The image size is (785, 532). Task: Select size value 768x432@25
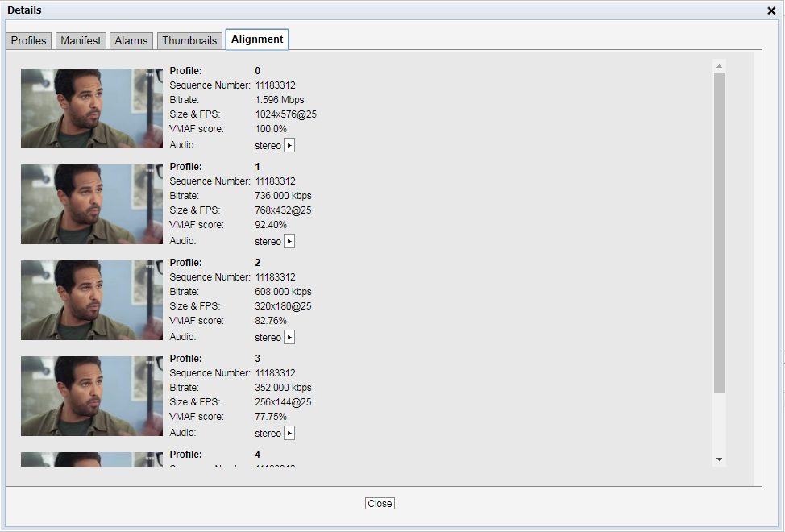pyautogui.click(x=284, y=210)
